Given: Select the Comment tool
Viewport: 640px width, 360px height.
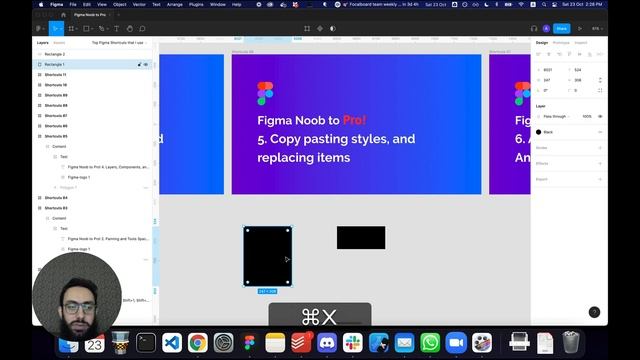Looking at the screenshot, I should coord(142,29).
